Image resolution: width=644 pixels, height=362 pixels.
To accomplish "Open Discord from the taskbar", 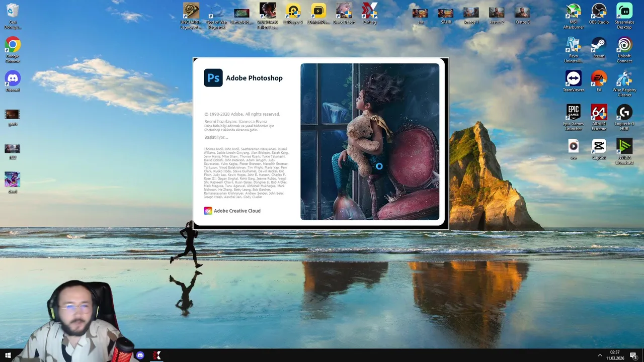I will coord(140,355).
